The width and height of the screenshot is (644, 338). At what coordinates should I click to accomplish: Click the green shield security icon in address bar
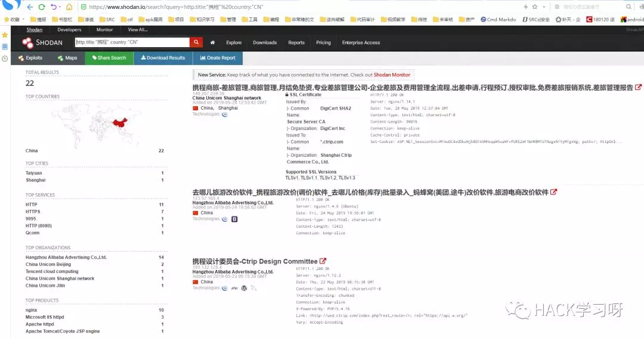coord(83,7)
